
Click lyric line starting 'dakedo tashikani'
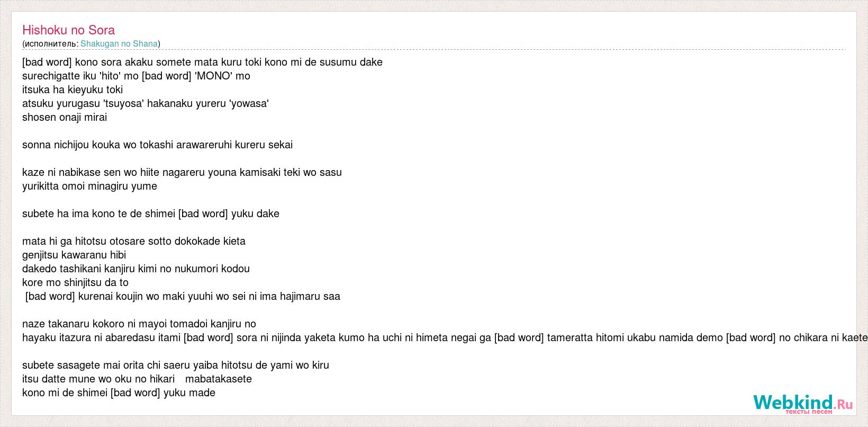pos(136,269)
